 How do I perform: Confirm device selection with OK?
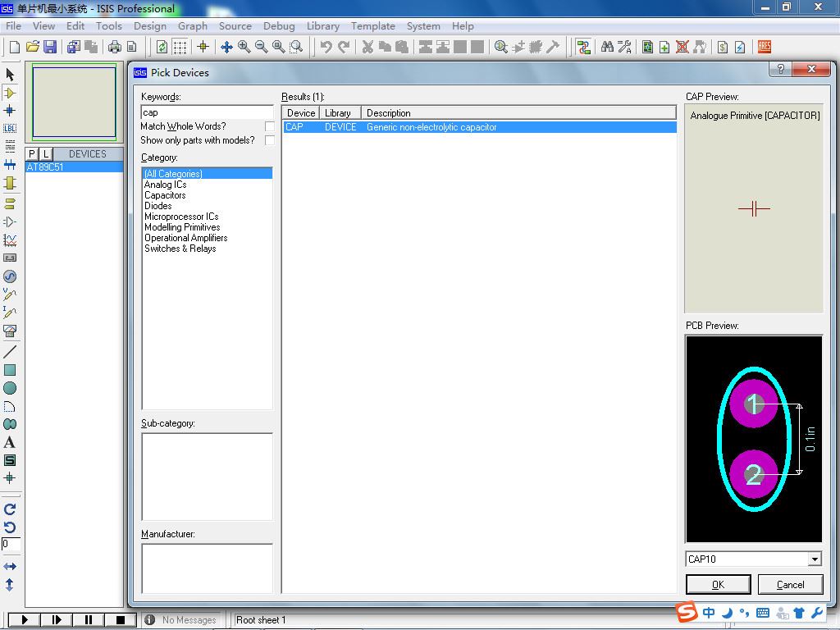(x=719, y=584)
